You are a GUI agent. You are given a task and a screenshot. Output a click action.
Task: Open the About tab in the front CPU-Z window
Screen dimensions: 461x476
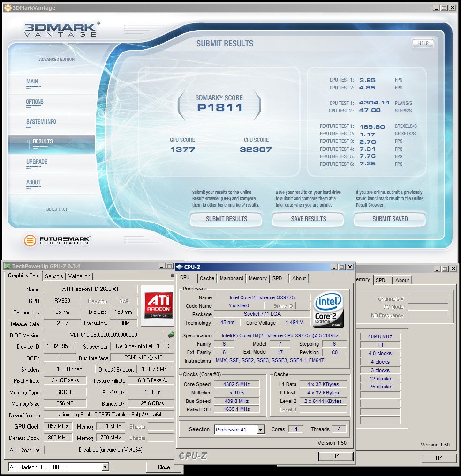(299, 278)
